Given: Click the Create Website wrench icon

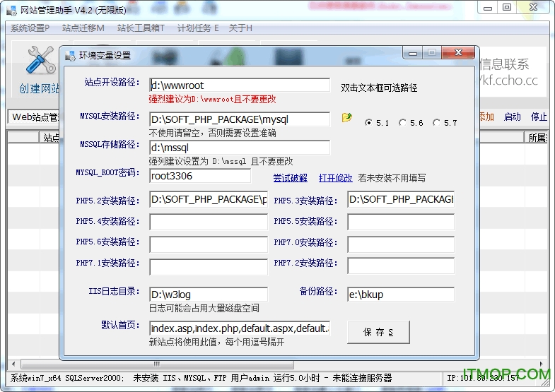Looking at the screenshot, I should [x=41, y=61].
